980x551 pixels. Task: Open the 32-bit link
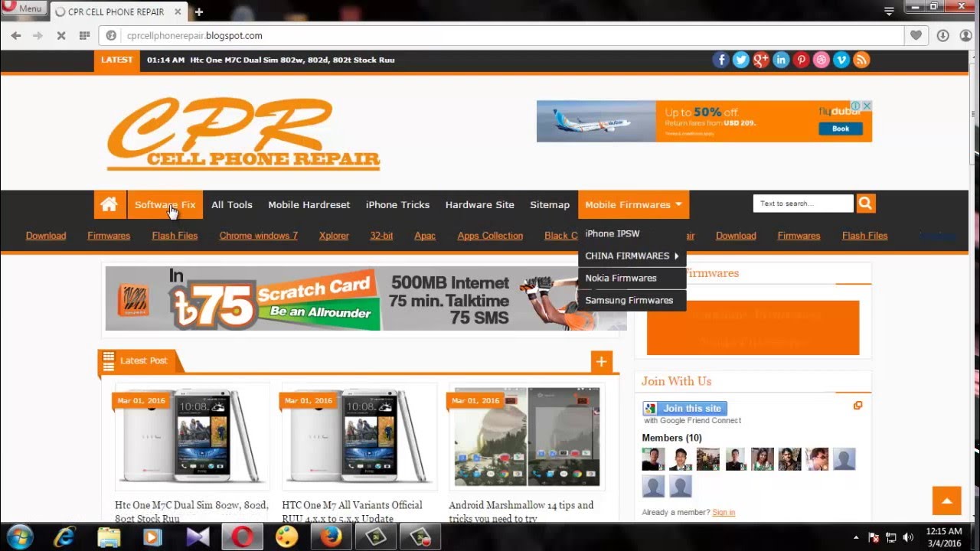pos(381,236)
